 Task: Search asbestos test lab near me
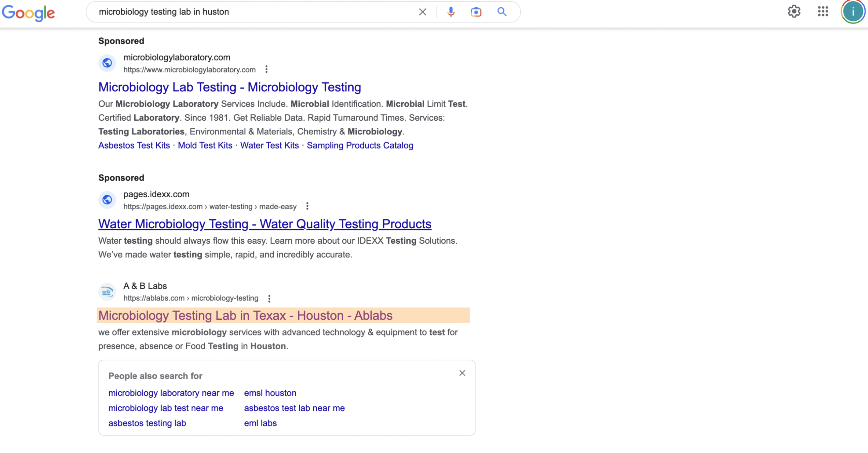(x=294, y=408)
